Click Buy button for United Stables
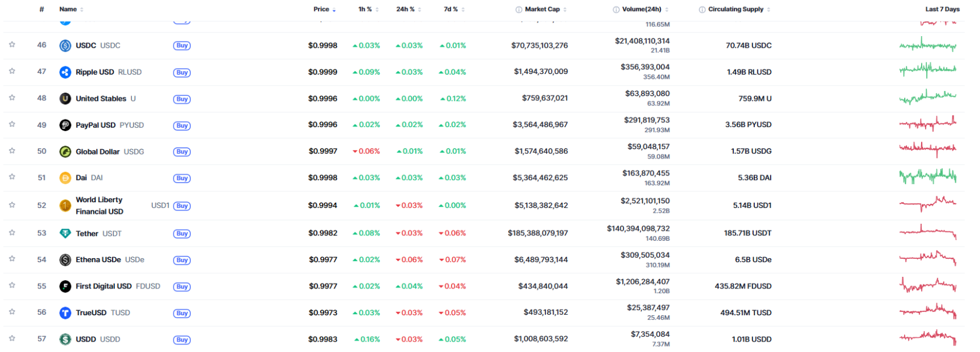This screenshot has width=980, height=352. click(182, 99)
